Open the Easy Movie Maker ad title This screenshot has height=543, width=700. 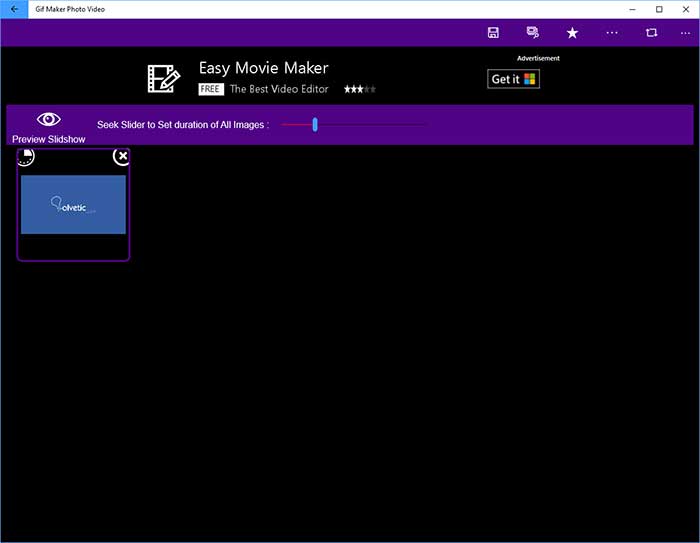coord(263,68)
